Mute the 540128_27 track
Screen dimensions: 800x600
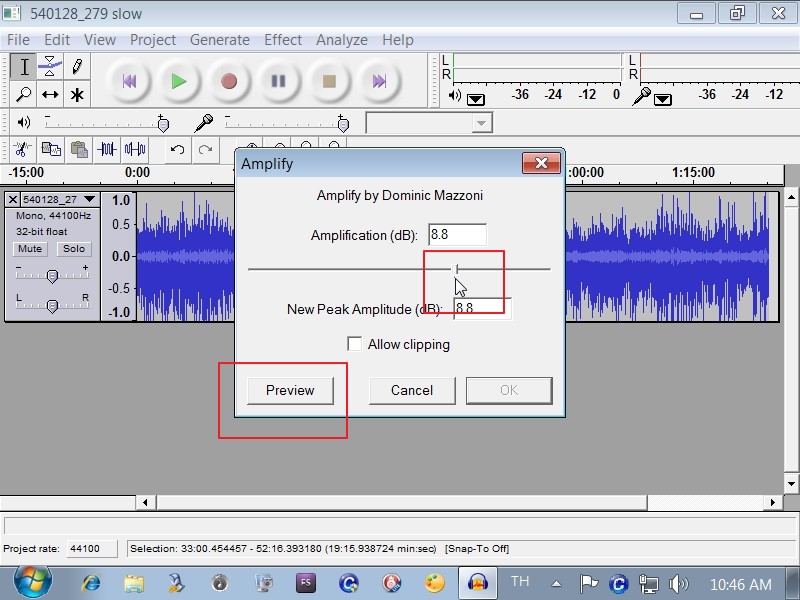30,249
